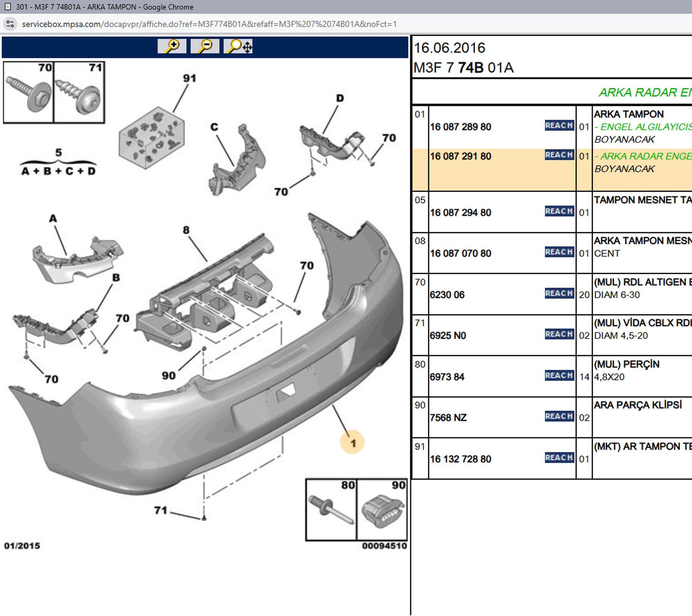
Task: Select the clip 90 thumbnail image
Action: (x=382, y=511)
